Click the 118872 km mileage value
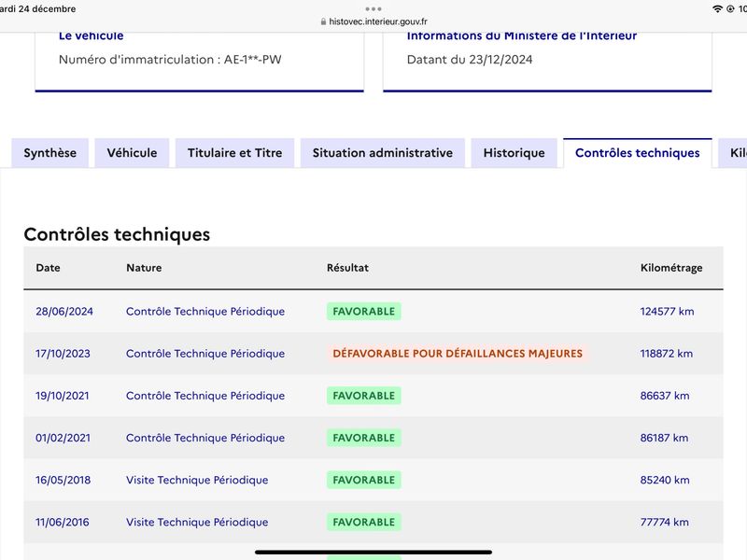This screenshot has height=560, width=747. (667, 354)
